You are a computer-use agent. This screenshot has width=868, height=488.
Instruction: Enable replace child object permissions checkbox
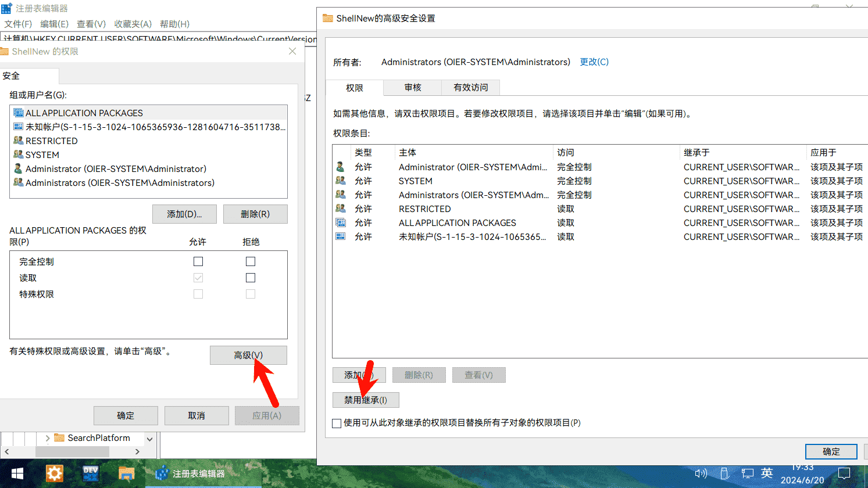point(337,424)
